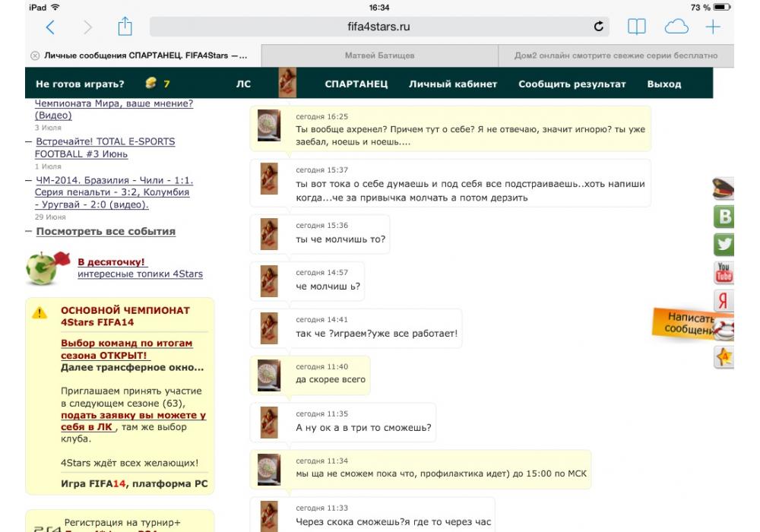Viewport: 760px width, 532px height.
Task: Open Личный кабинет
Action: coord(453,84)
